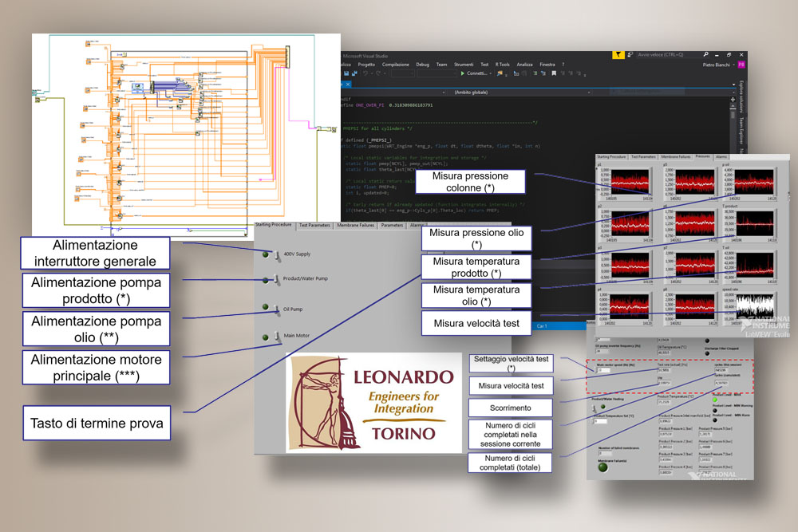Flip the 400V Supply switch
Screen dimensions: 798x532
[277, 254]
